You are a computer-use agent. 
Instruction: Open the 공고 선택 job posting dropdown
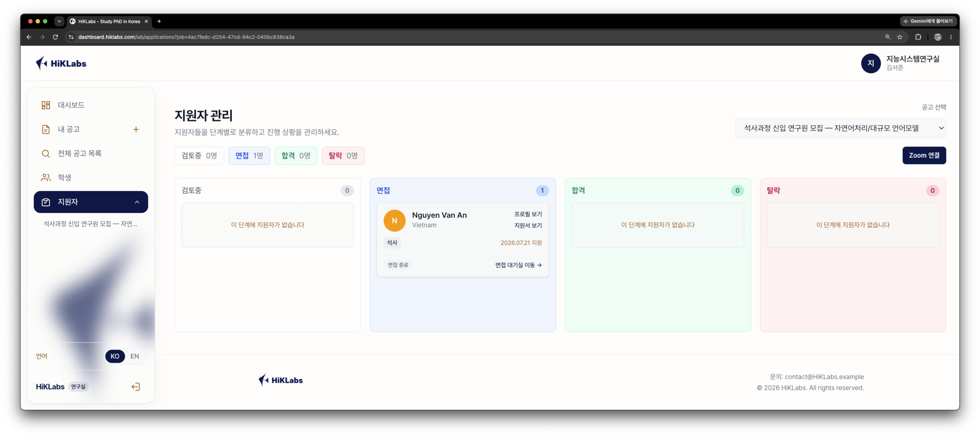click(840, 128)
